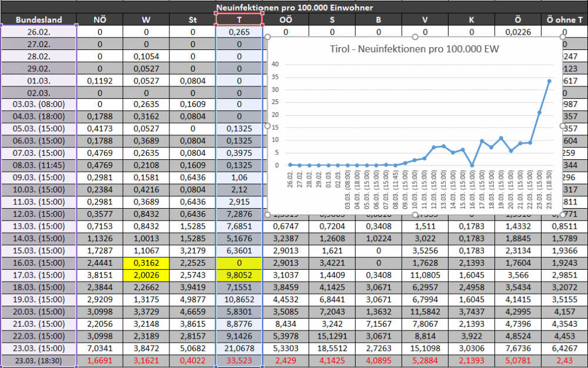
Task: Click the date cell 16.03. (15:00)
Action: click(39, 263)
